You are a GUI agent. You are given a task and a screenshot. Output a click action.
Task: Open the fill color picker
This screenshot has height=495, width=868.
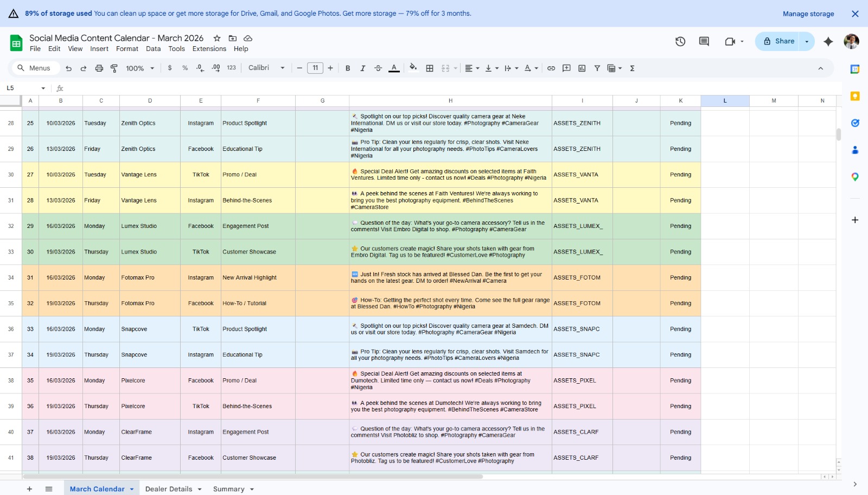click(x=413, y=68)
